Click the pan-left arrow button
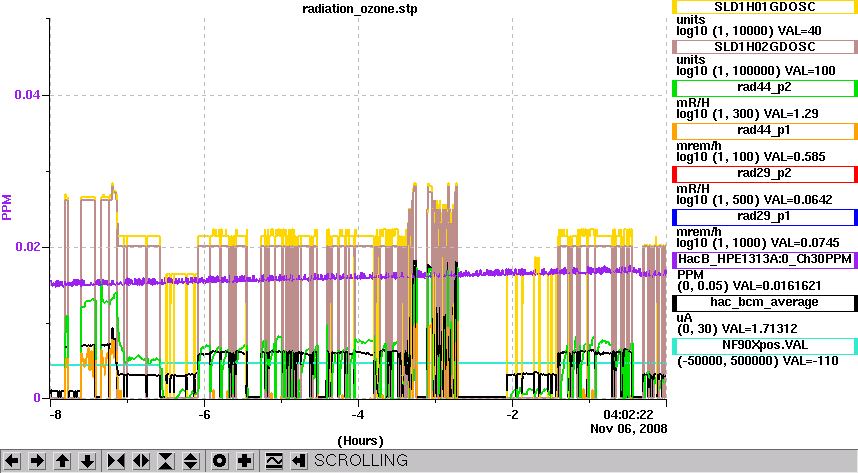The image size is (858, 473). 12,461
